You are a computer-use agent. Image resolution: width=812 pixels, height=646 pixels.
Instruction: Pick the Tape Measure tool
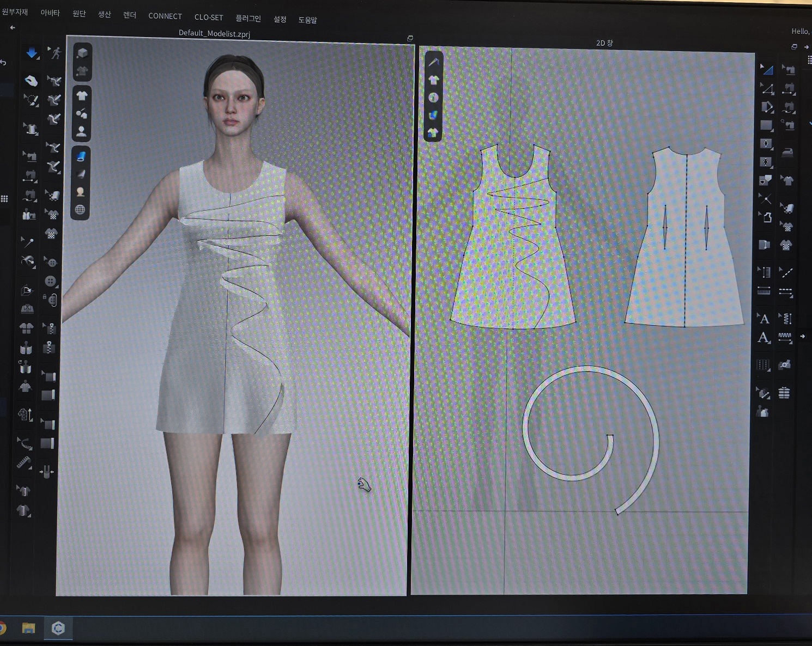[x=23, y=462]
